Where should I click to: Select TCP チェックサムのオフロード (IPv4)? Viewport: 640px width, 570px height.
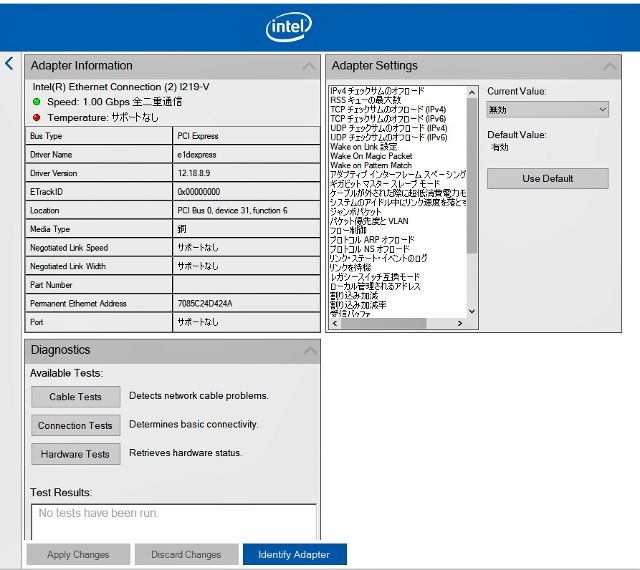pyautogui.click(x=388, y=109)
